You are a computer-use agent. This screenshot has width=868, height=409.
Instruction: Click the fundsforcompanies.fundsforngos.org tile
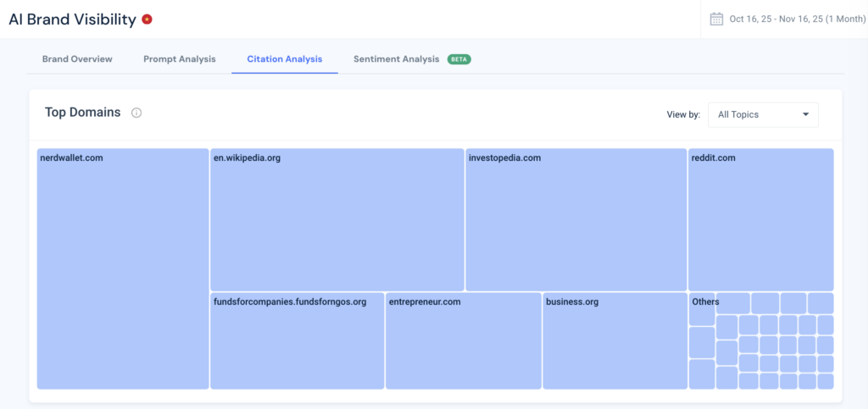[297, 341]
